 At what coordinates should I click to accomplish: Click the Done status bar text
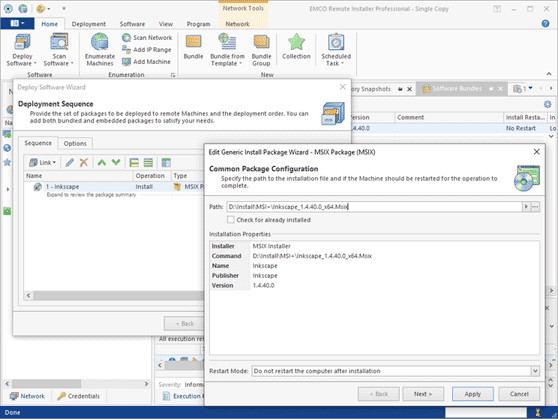point(12,413)
